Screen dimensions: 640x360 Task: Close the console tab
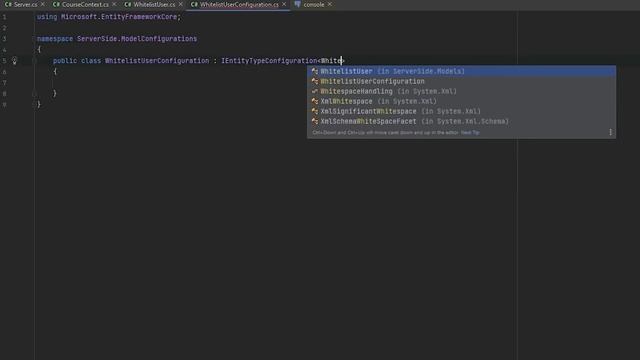pos(330,4)
